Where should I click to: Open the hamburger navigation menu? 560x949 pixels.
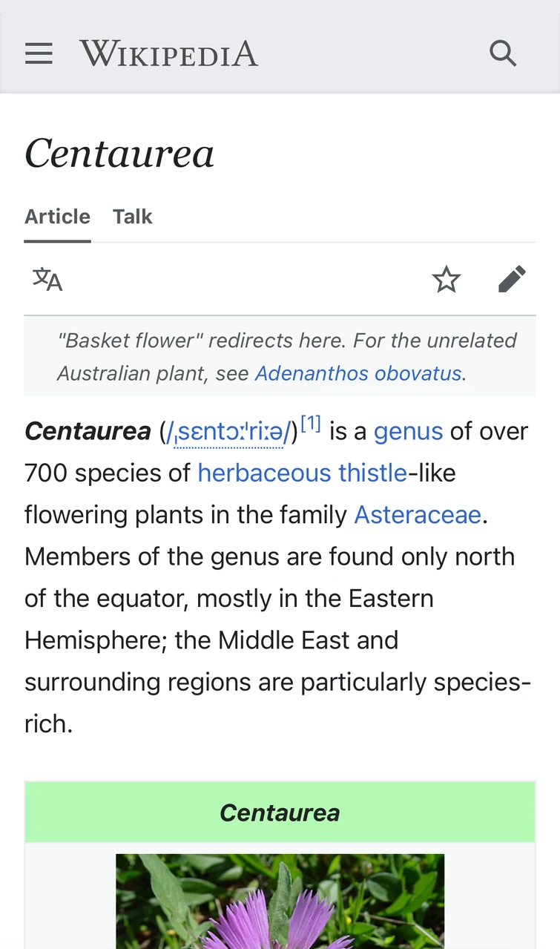(x=39, y=53)
